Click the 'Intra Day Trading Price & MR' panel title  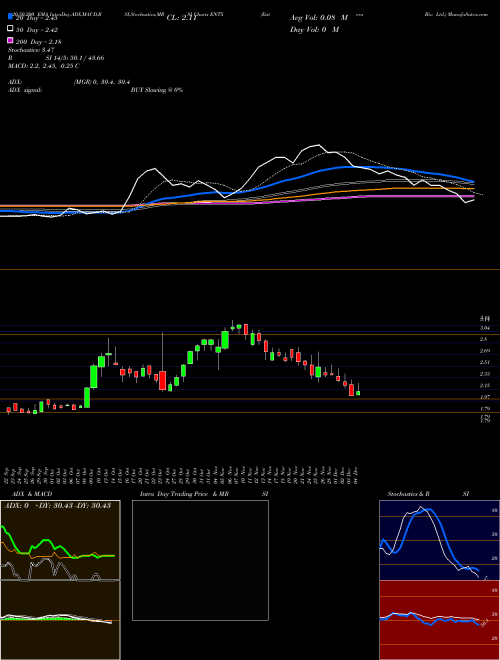(184, 494)
